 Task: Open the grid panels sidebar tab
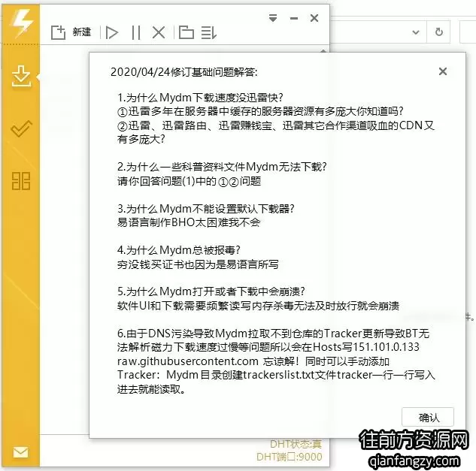pyautogui.click(x=21, y=181)
